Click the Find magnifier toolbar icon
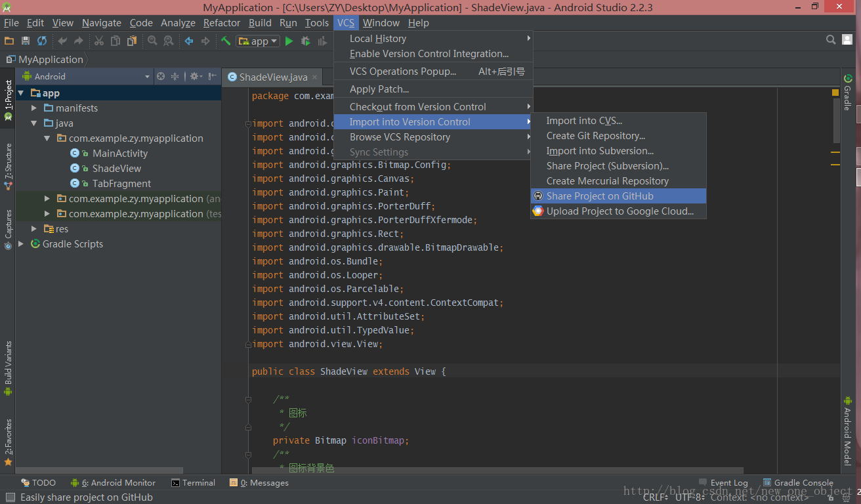 coord(152,41)
